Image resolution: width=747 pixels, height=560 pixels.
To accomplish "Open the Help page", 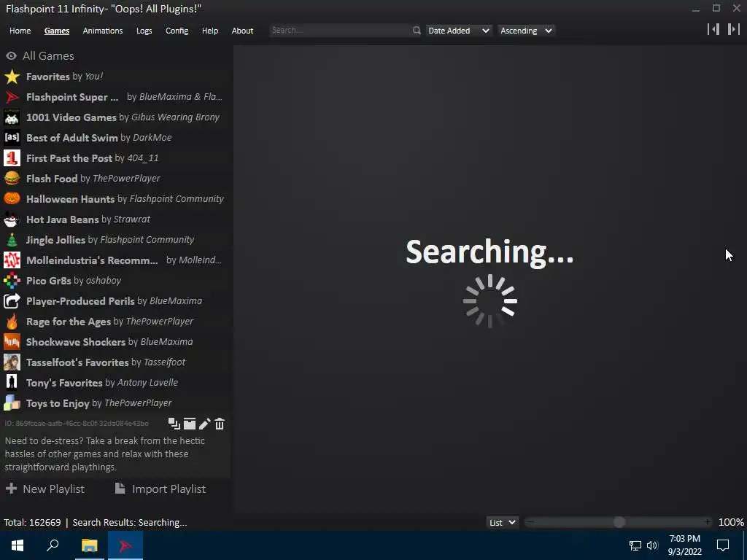I will (x=209, y=31).
